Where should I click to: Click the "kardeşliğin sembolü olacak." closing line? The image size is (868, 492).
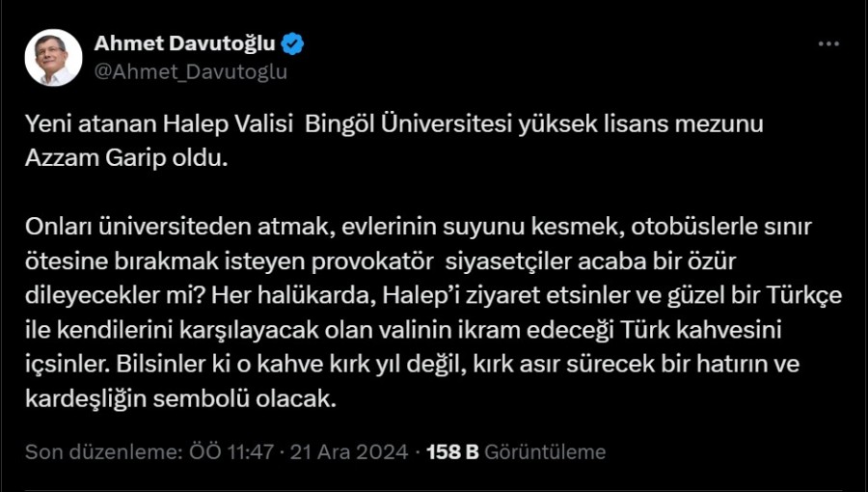click(x=178, y=399)
